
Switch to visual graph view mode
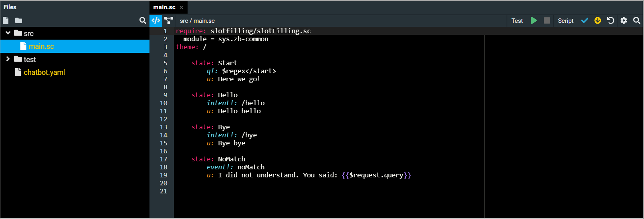[x=169, y=20]
